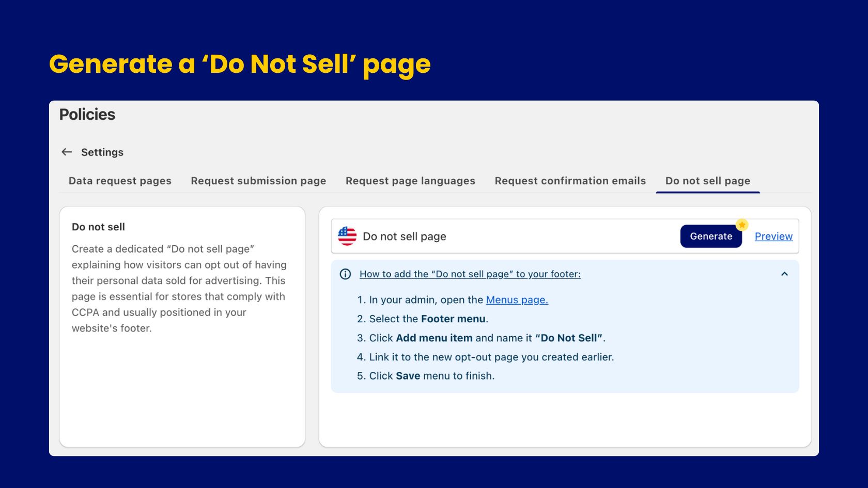Click the Policies heading

pos(87,115)
